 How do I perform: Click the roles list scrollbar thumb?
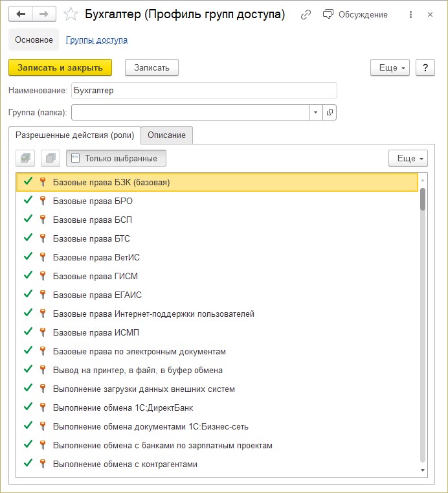click(423, 199)
